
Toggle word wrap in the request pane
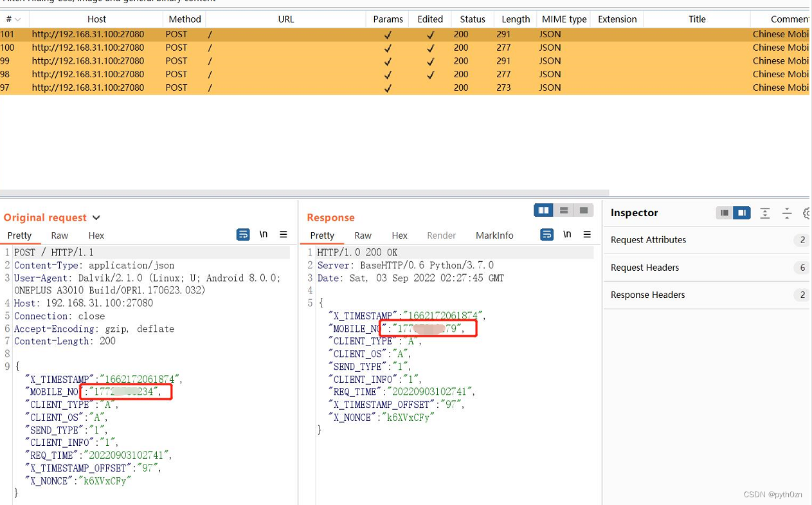(243, 235)
